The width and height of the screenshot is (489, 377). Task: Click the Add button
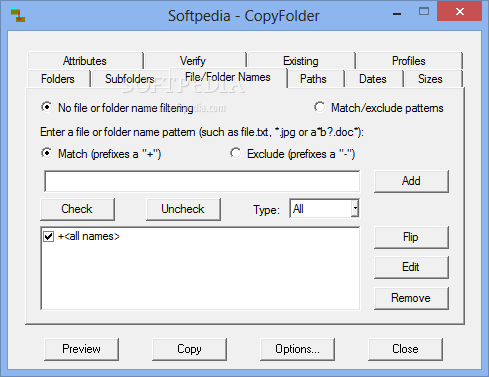click(x=411, y=181)
